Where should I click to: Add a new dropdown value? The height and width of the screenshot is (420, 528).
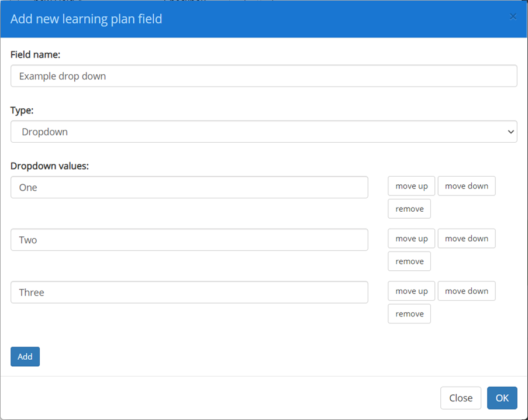(25, 356)
